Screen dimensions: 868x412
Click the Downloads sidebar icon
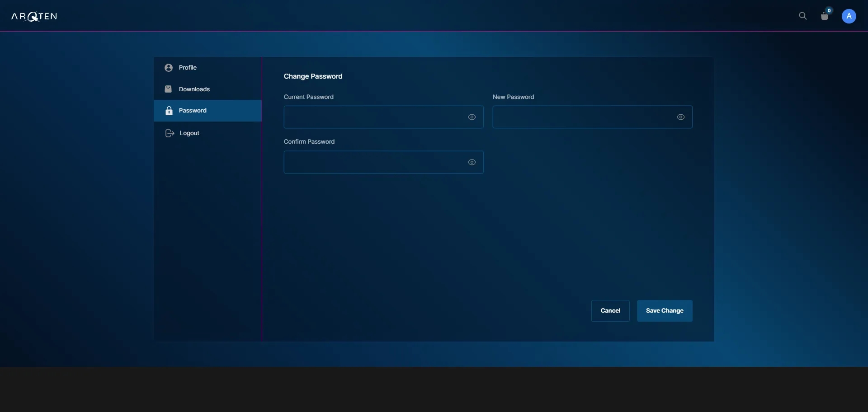168,89
